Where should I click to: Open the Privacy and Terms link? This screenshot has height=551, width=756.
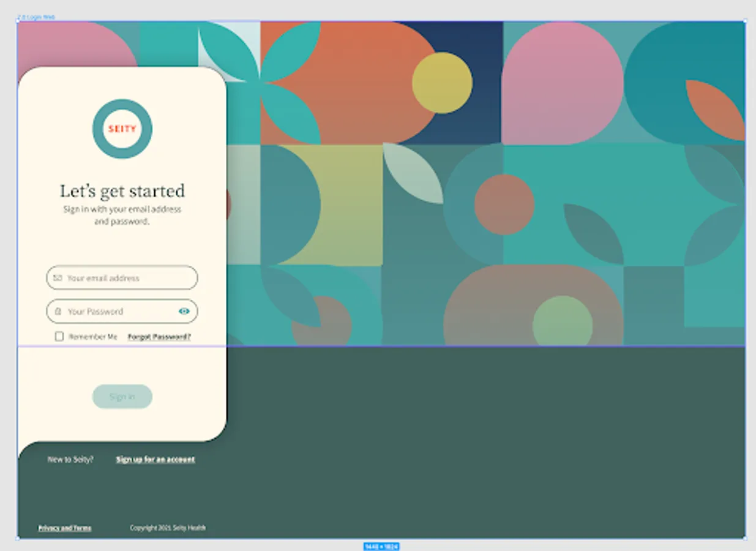pyautogui.click(x=65, y=528)
